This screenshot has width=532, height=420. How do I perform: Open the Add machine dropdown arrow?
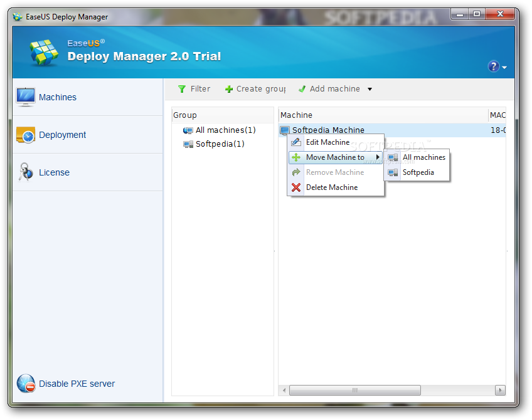370,89
